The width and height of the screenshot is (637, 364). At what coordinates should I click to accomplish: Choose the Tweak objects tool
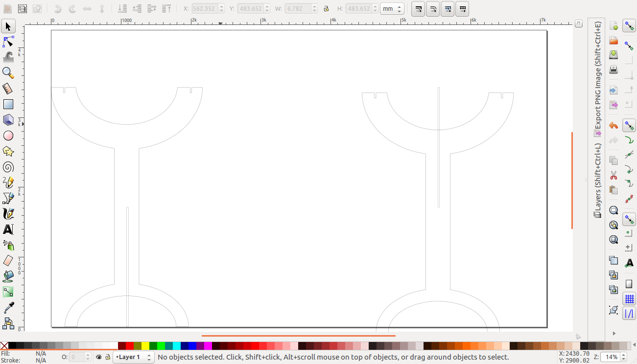pyautogui.click(x=8, y=57)
